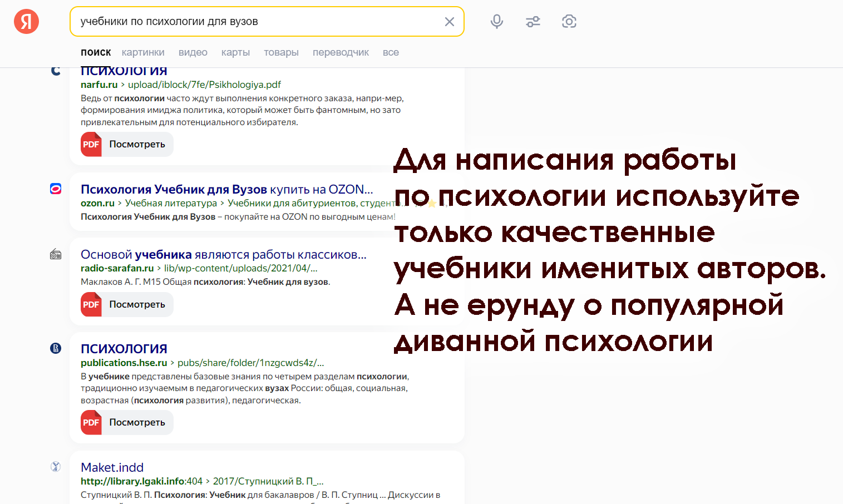Search by image using the camera icon
Image resolution: width=843 pixels, height=504 pixels.
click(569, 22)
